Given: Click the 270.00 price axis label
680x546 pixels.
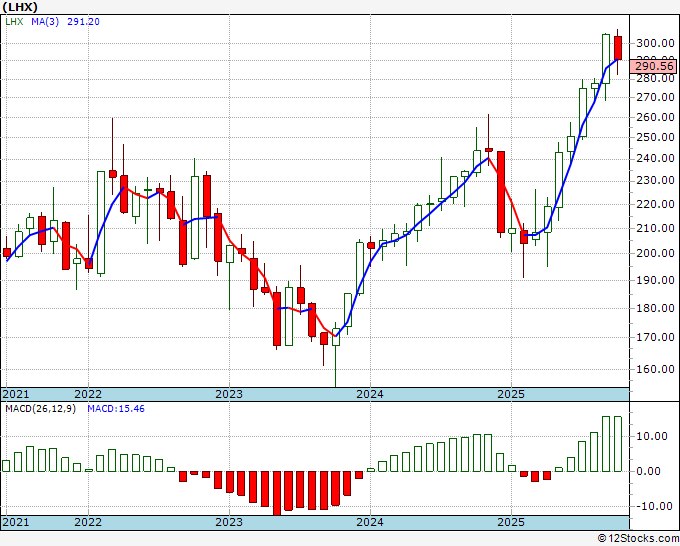Looking at the screenshot, I should (655, 98).
